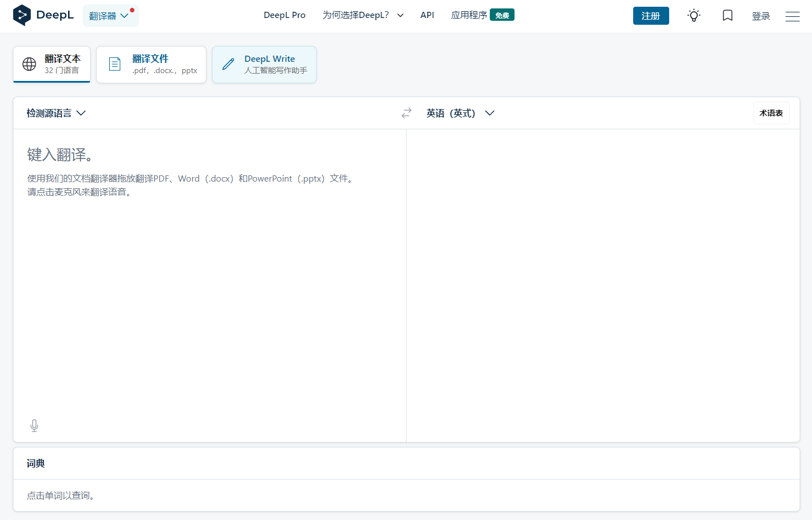Image resolution: width=812 pixels, height=520 pixels.
Task: Open the 翻译器 product dropdown
Action: pyautogui.click(x=110, y=16)
